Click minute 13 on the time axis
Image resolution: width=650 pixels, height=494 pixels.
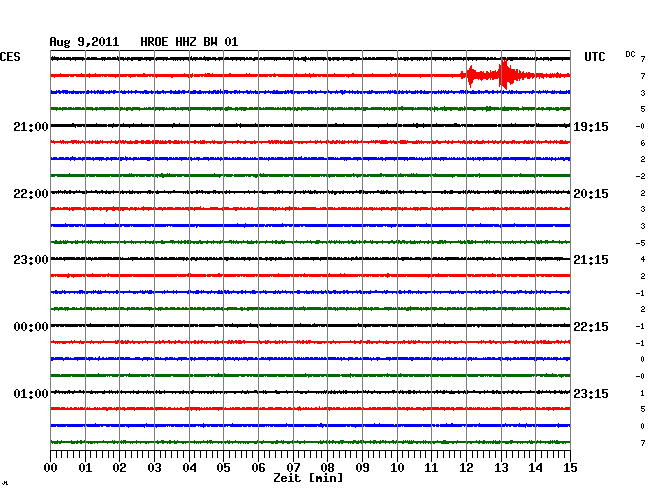(x=501, y=468)
